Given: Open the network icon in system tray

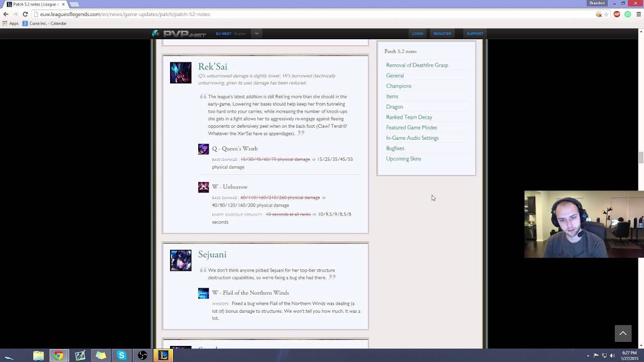Looking at the screenshot, I should (604, 356).
